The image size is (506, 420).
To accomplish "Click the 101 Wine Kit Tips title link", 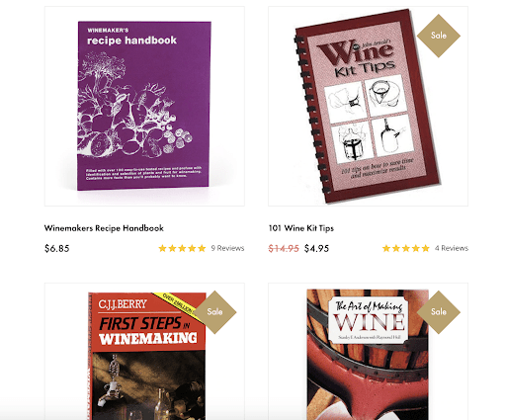I will (301, 228).
